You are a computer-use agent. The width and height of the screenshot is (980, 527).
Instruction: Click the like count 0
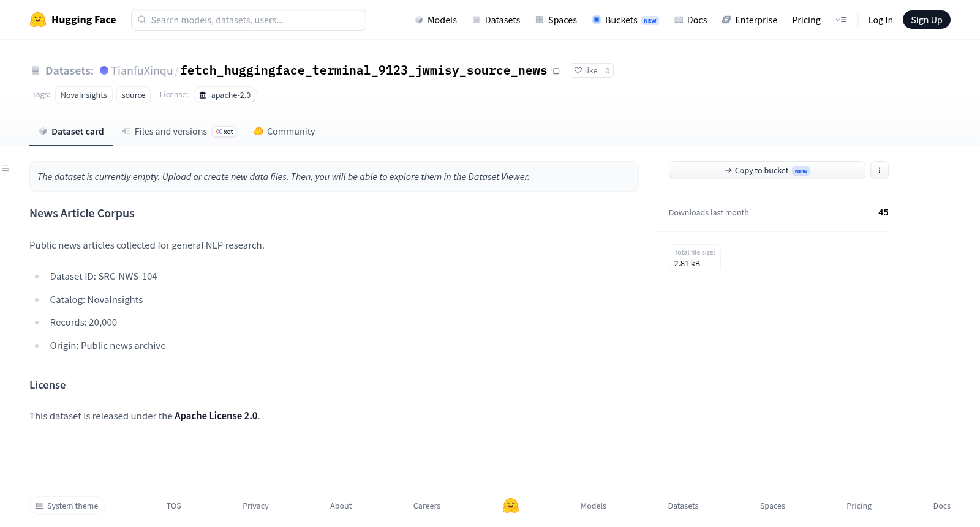click(x=607, y=70)
